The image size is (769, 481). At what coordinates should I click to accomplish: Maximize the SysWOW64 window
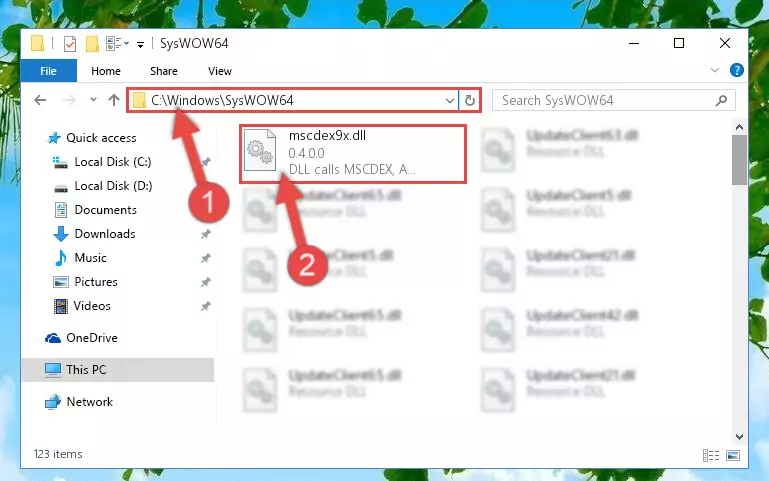tap(679, 44)
